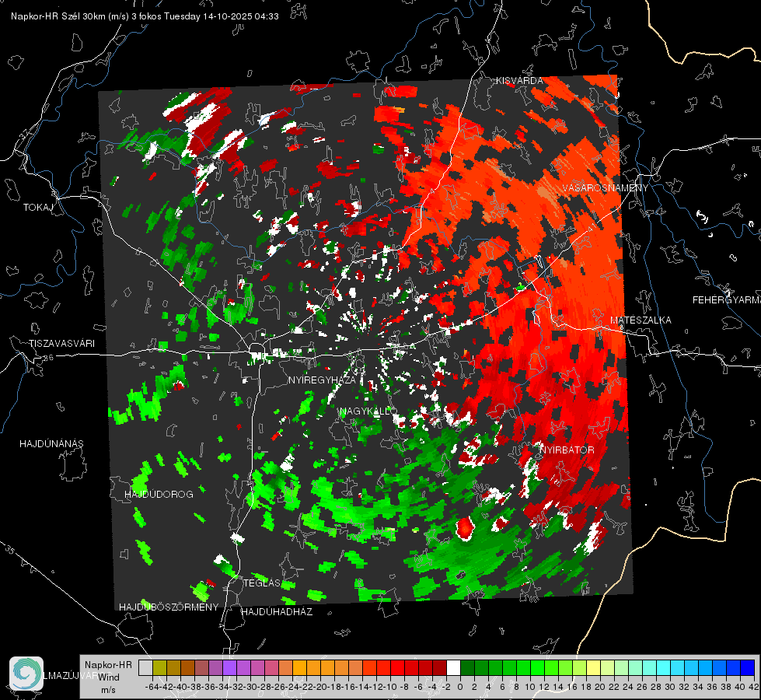Click the radar title text with date 14-10-2025

tap(145, 16)
